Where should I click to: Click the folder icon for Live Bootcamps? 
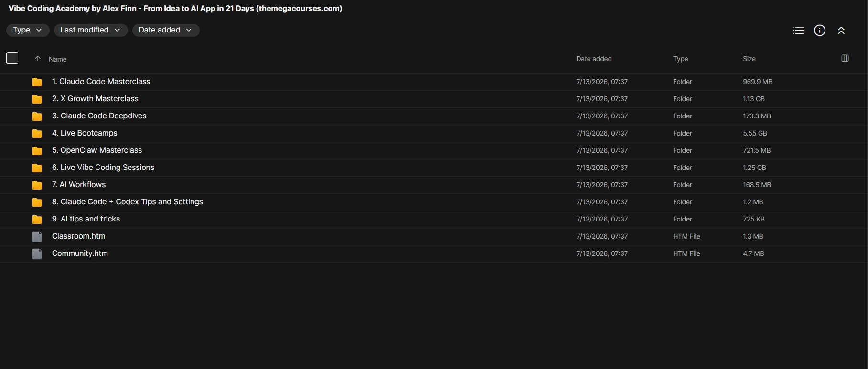pyautogui.click(x=37, y=134)
